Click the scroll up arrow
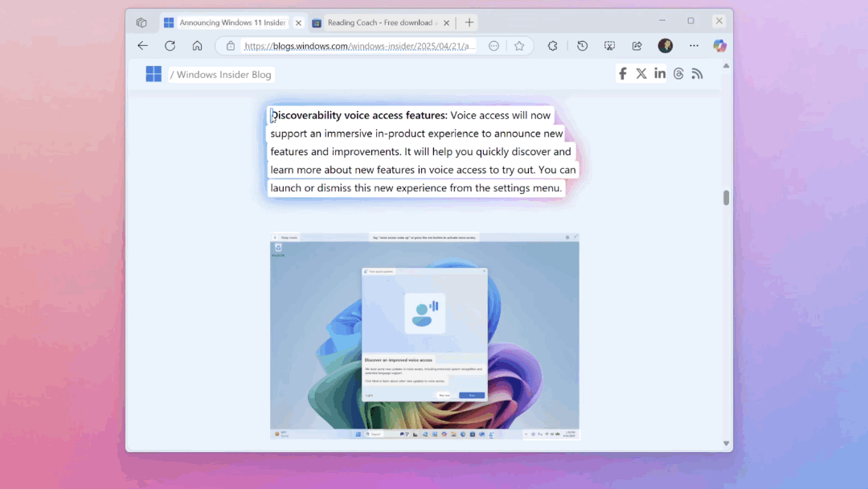This screenshot has height=489, width=868. pos(727,66)
